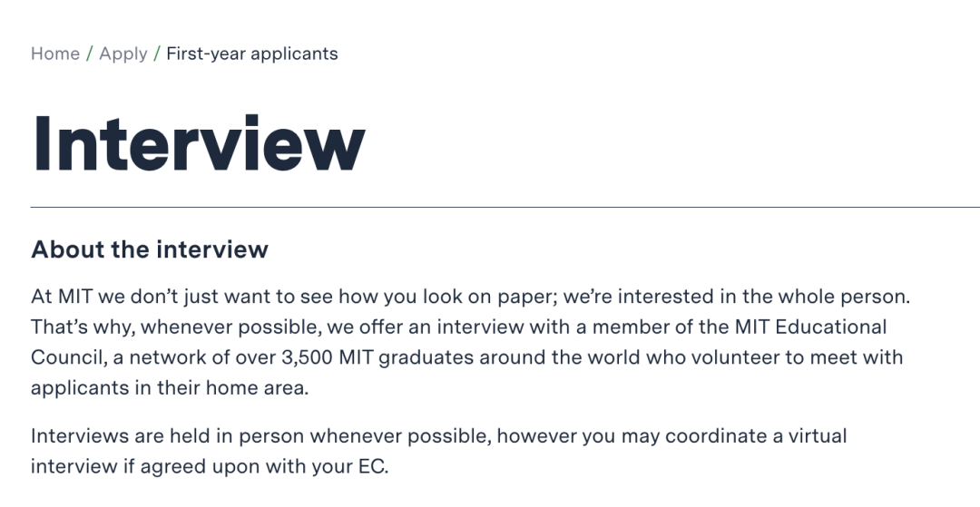Click the slash separator after Home
980x507 pixels.
[90, 54]
